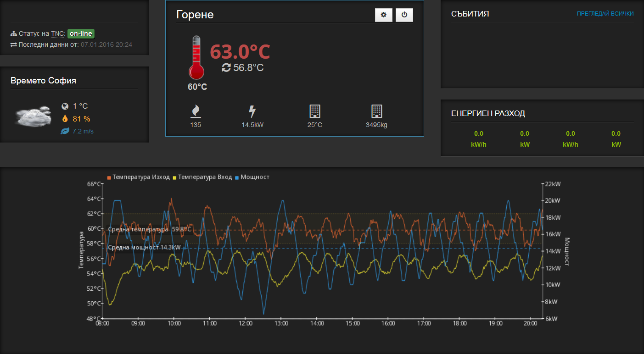The width and height of the screenshot is (644, 354).
Task: Open the ПРЕГЛЕДАЙ ВСИЧКИ events link
Action: pos(605,14)
